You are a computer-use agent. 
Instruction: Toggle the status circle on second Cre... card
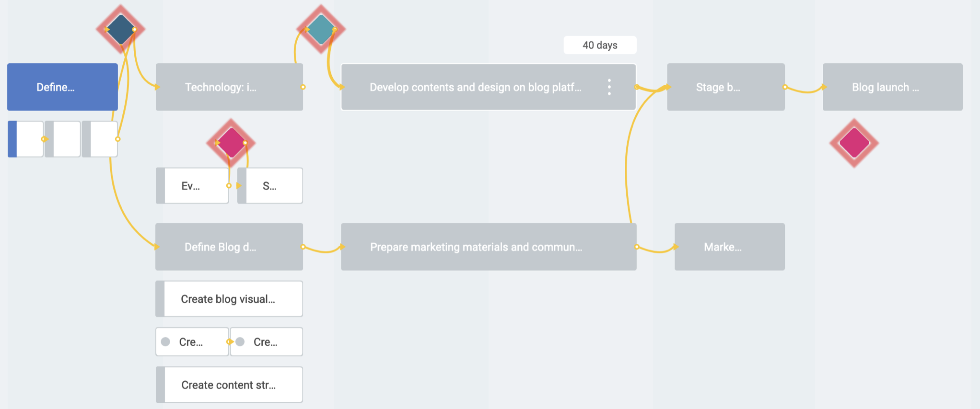pyautogui.click(x=240, y=342)
